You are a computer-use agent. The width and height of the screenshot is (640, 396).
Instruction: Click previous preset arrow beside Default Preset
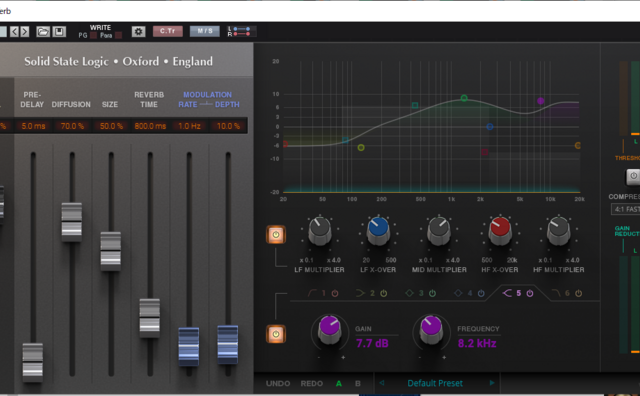tap(382, 383)
